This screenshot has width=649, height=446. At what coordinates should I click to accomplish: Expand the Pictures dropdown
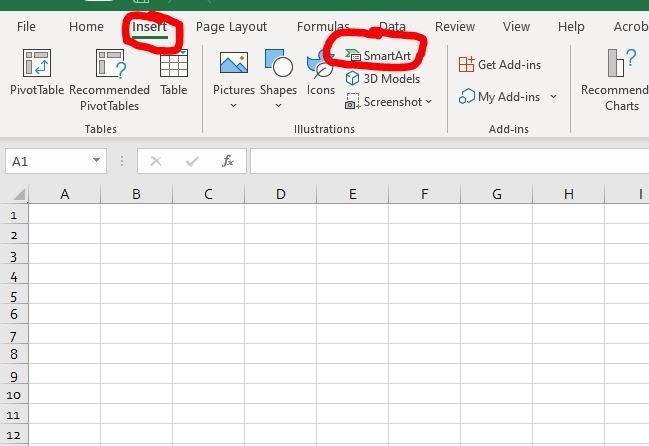click(233, 105)
